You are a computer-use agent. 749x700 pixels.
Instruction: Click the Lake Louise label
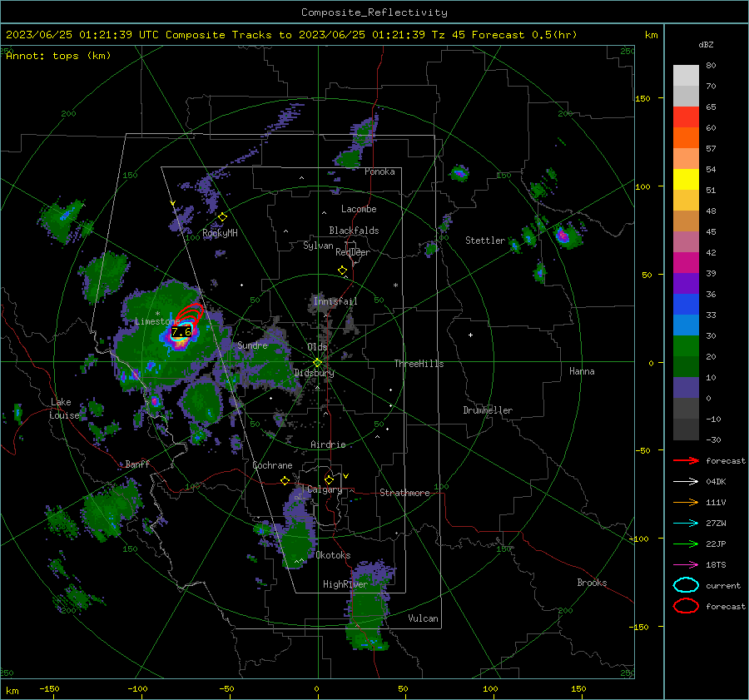64,409
